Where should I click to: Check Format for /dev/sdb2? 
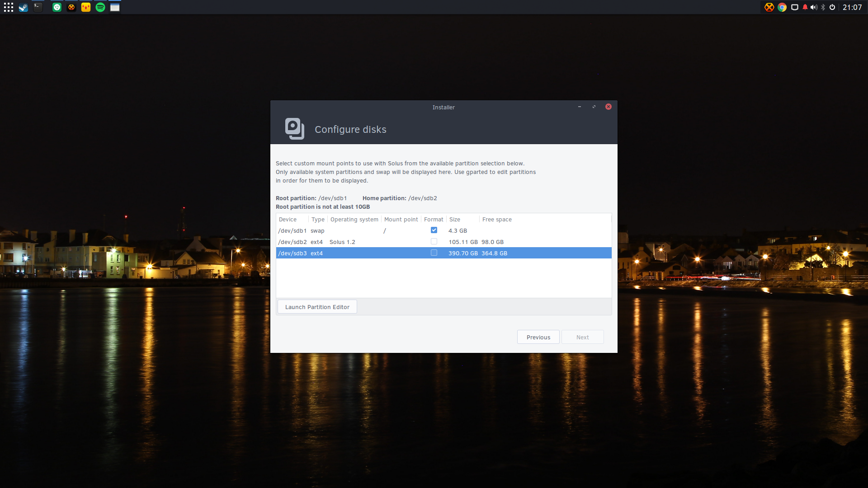point(434,241)
